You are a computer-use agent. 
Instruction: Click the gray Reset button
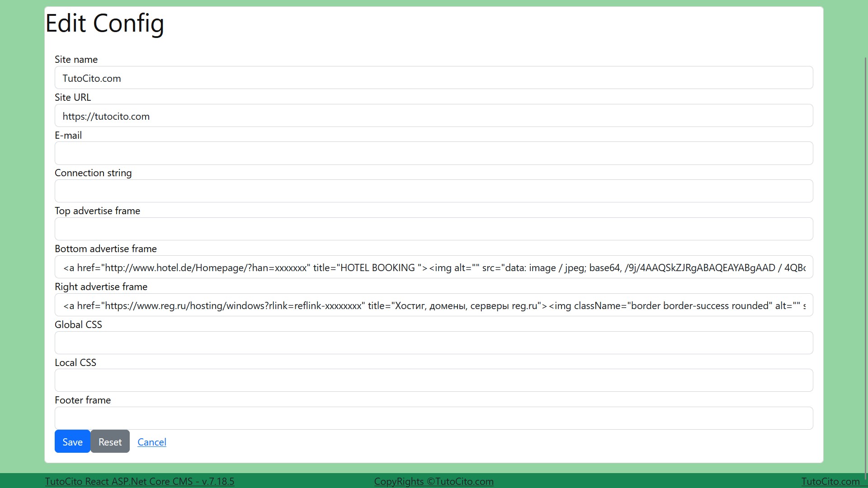110,441
